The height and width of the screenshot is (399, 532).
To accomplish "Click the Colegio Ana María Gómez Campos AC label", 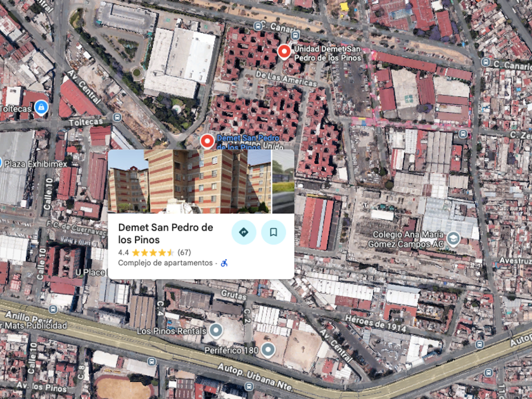I will pyautogui.click(x=406, y=239).
